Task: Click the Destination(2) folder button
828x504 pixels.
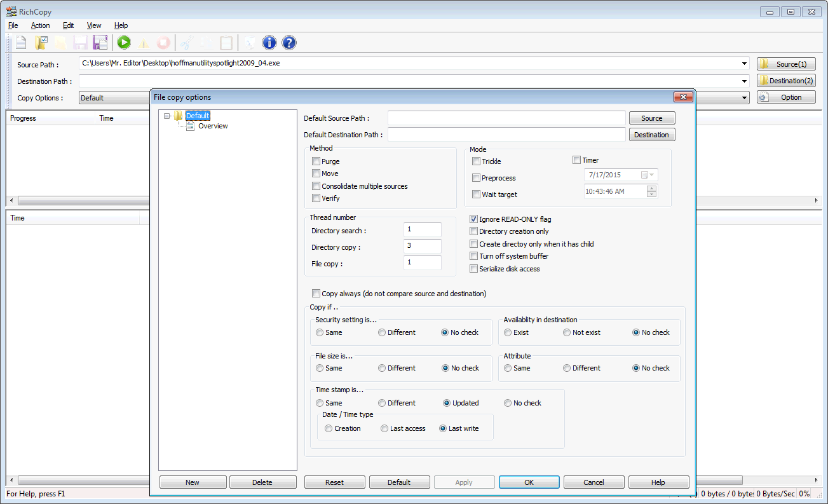Action: (786, 81)
